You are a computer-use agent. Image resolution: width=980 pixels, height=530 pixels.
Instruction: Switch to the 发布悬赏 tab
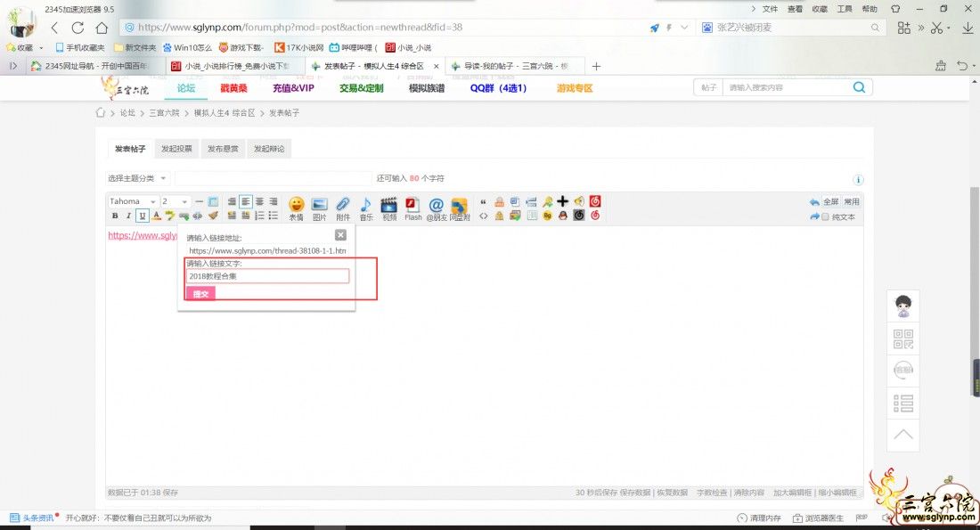pyautogui.click(x=223, y=149)
